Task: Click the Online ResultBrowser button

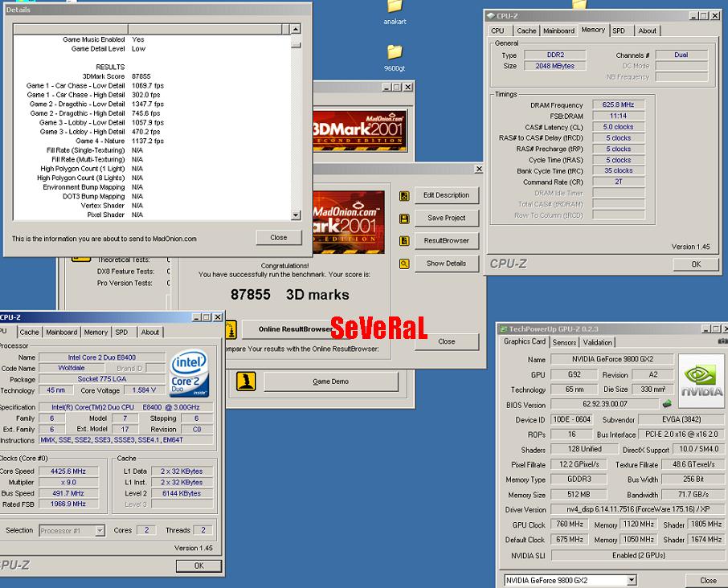Action: (x=295, y=329)
